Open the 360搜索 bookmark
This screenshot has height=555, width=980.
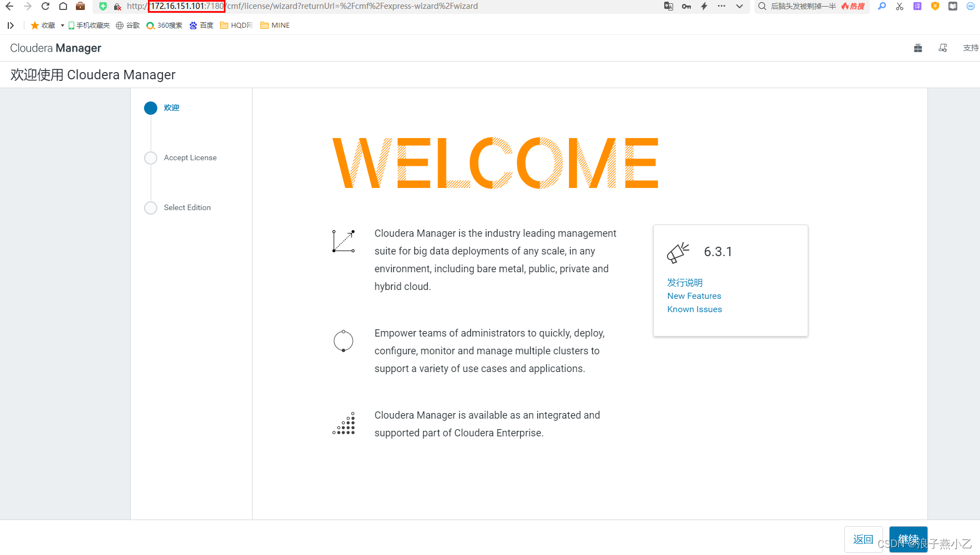point(165,26)
